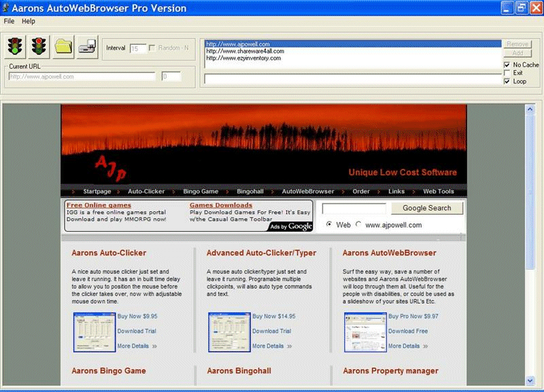Click the AutoWebBrowser product thumbnail image

(365, 332)
